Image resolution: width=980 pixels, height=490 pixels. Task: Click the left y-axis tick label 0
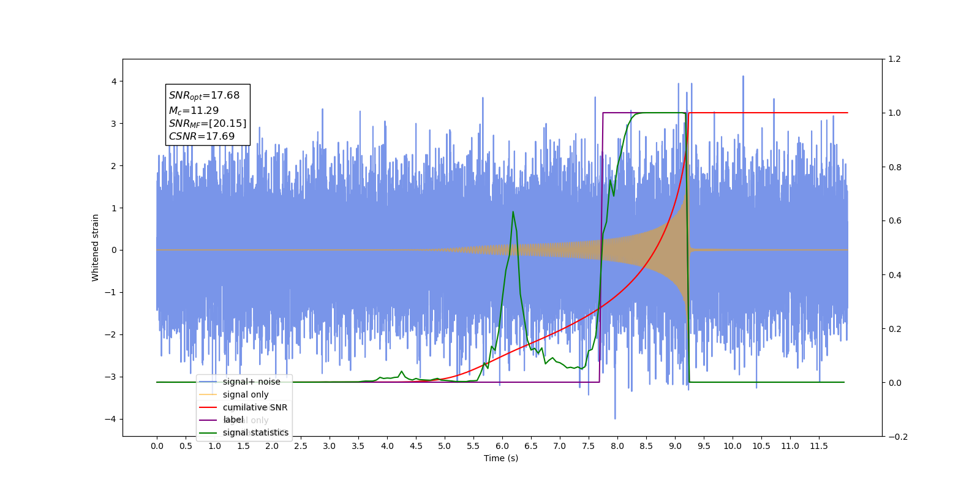point(113,250)
